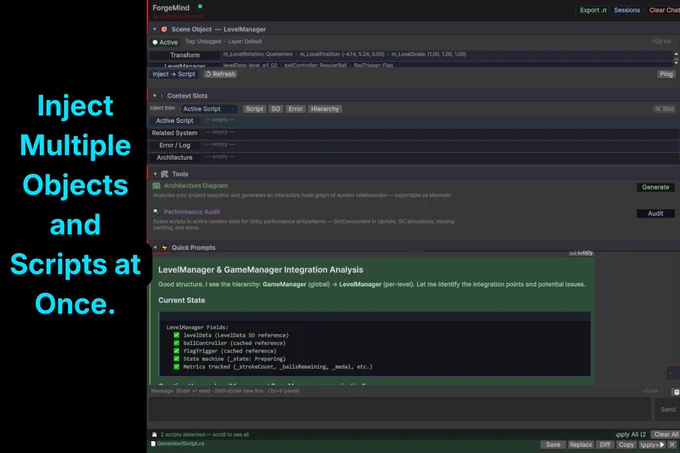Click 'Current State' subheading
Screen dimensions: 680x453
[x=182, y=300]
